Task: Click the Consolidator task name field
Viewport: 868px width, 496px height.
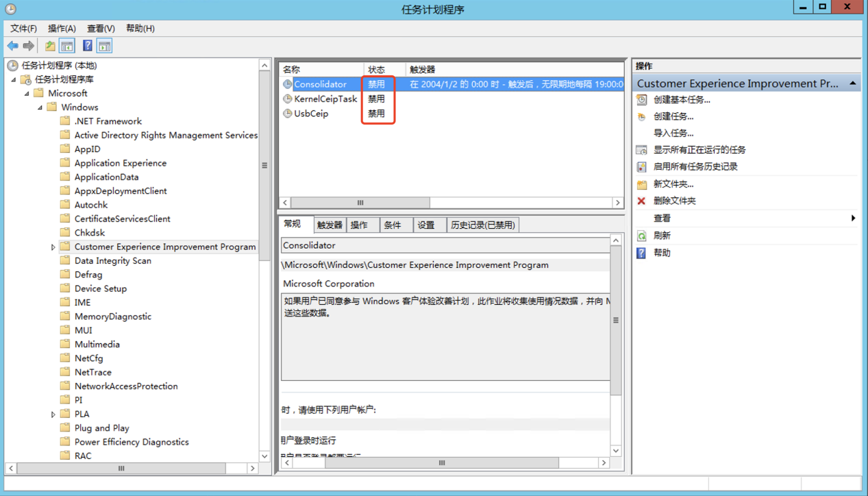Action: pyautogui.click(x=445, y=245)
